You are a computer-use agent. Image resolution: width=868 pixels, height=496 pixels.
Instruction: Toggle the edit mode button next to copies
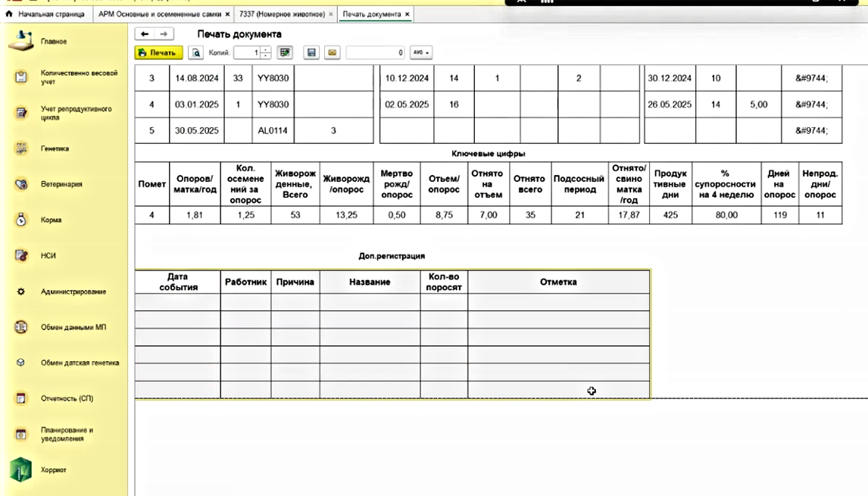(285, 53)
